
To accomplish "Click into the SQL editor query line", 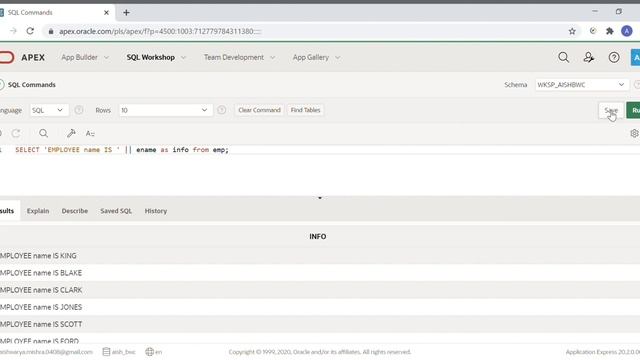I will coord(122,150).
